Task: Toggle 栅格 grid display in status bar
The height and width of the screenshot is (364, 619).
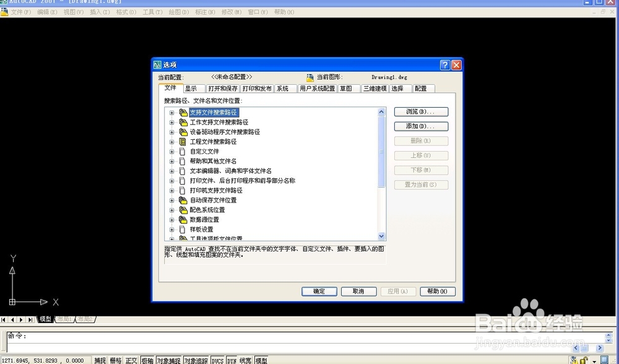Action: [x=116, y=360]
